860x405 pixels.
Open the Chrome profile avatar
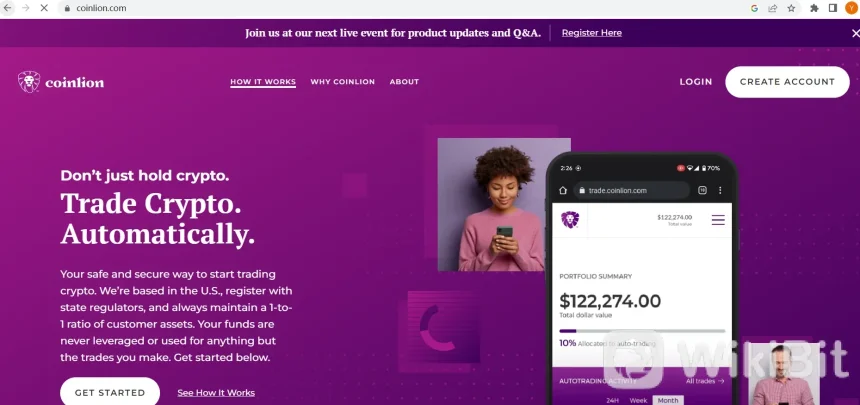pyautogui.click(x=851, y=8)
